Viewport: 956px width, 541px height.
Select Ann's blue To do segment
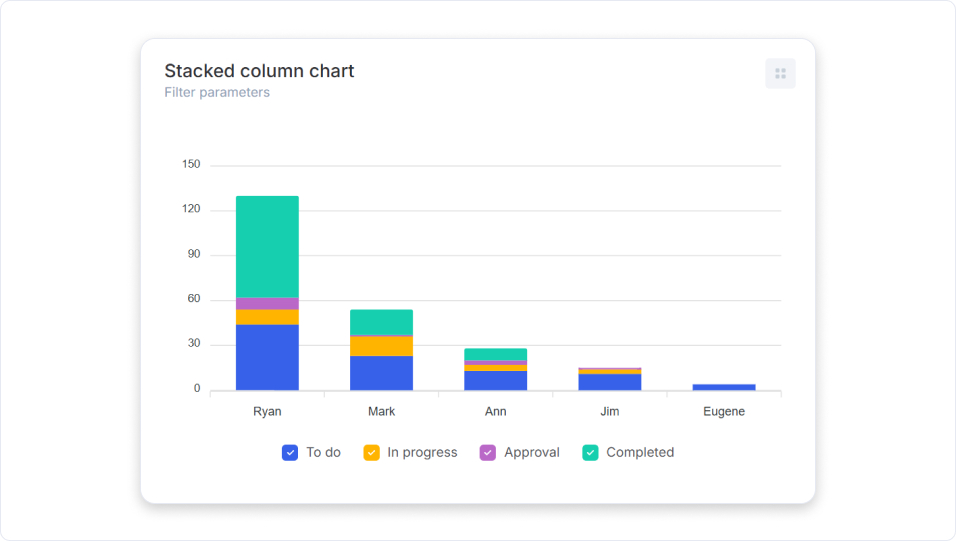495,380
